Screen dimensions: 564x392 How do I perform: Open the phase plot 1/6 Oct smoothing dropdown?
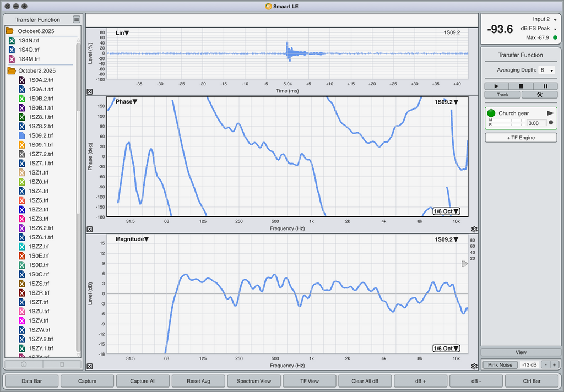point(446,211)
